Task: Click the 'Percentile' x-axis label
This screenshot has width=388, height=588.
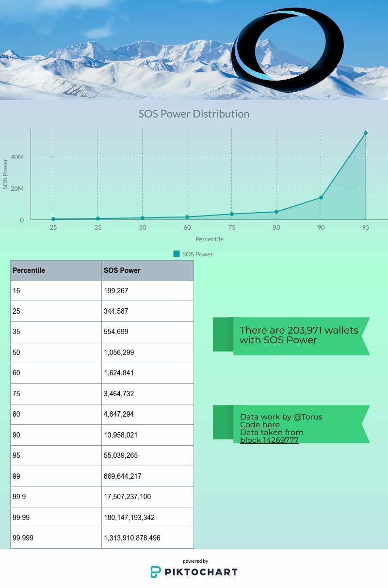Action: coord(210,239)
